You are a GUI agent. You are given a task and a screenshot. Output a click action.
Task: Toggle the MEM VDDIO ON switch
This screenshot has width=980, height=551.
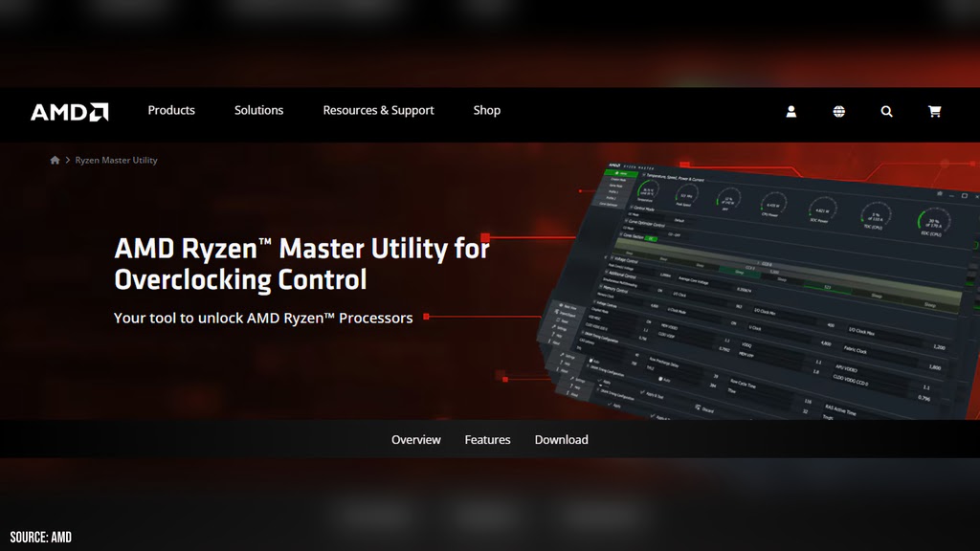coord(648,320)
